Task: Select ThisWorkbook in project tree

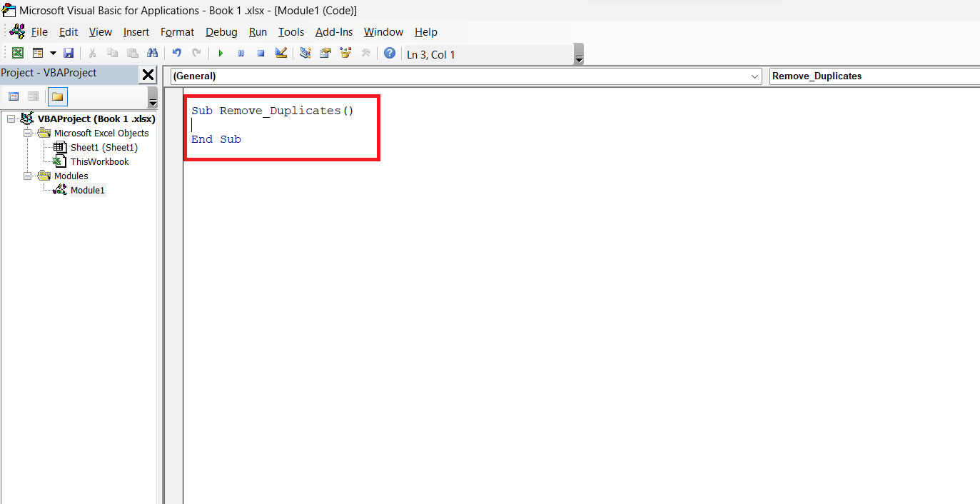Action: pyautogui.click(x=99, y=161)
